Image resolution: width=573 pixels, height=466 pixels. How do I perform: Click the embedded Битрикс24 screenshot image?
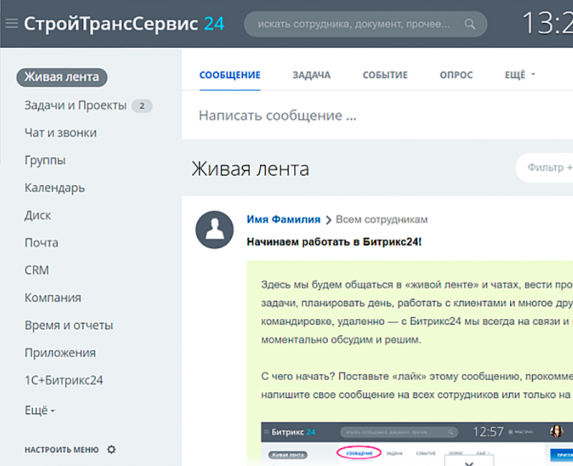click(x=417, y=444)
